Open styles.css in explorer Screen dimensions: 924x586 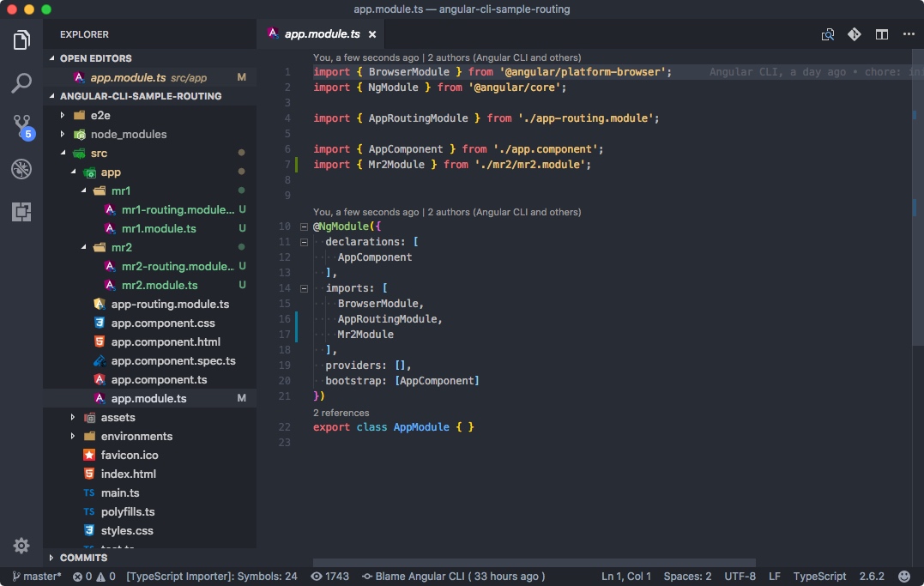pos(149,530)
